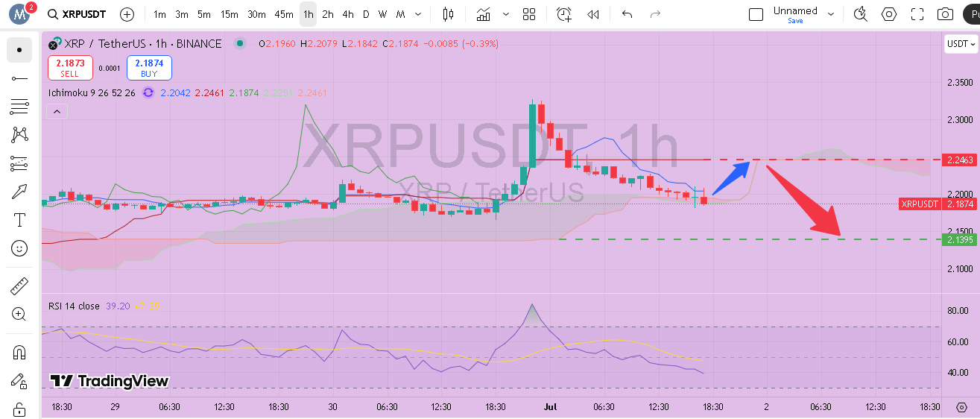Open the pattern drawing tools
This screenshot has width=980, height=419.
(19, 135)
